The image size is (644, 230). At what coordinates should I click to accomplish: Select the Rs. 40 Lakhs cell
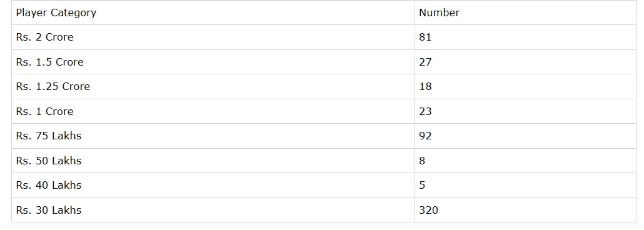pos(213,185)
